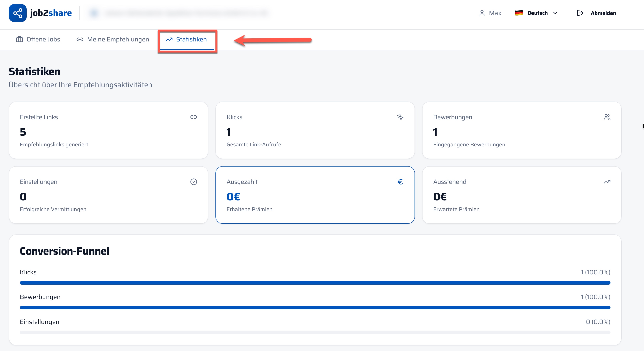Click Abmelden to log out
Image resolution: width=644 pixels, height=351 pixels.
click(603, 13)
